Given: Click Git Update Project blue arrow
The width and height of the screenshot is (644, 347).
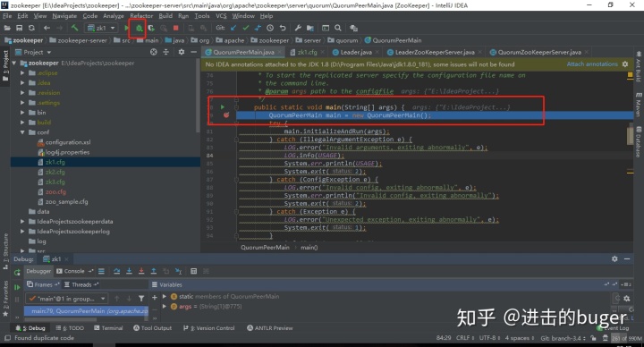Looking at the screenshot, I should click(x=233, y=28).
